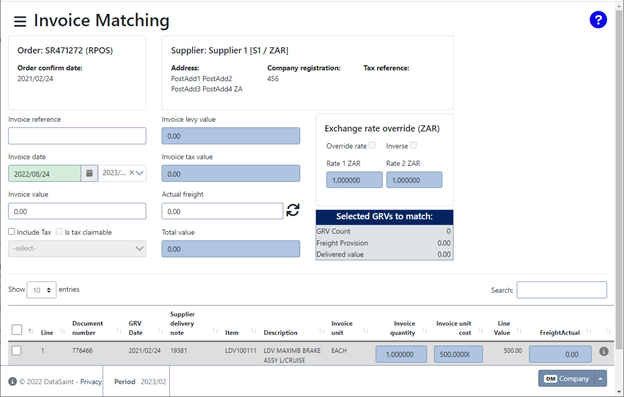Open the invoice period dropdown chevron

140,173
